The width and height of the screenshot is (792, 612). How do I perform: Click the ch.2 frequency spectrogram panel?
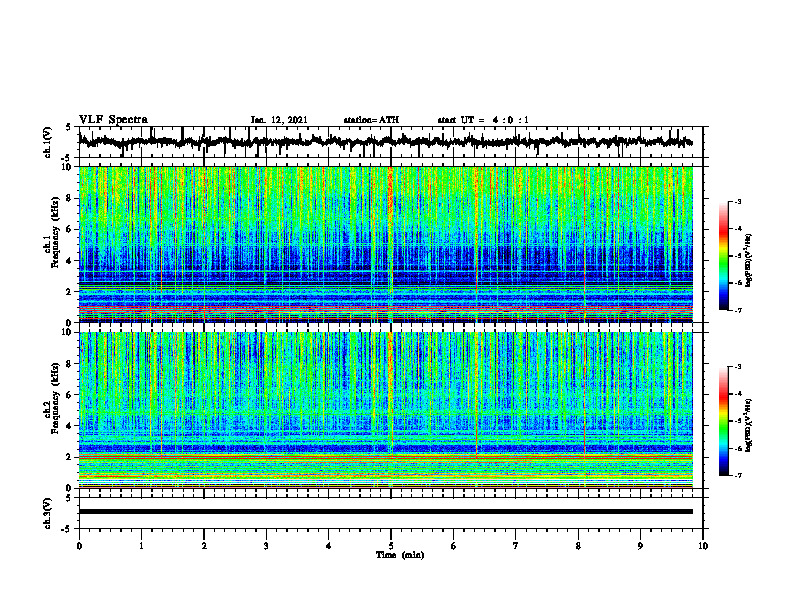point(386,410)
